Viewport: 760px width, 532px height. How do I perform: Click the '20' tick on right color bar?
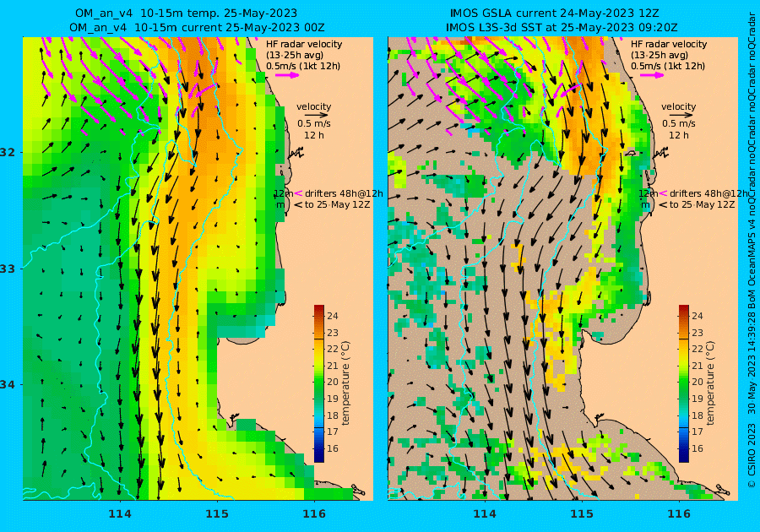[697, 382]
